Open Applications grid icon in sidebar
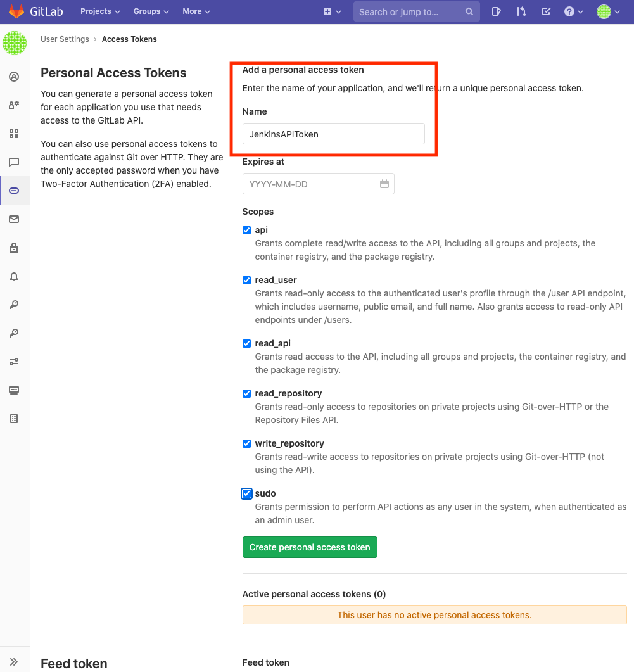 pyautogui.click(x=14, y=134)
